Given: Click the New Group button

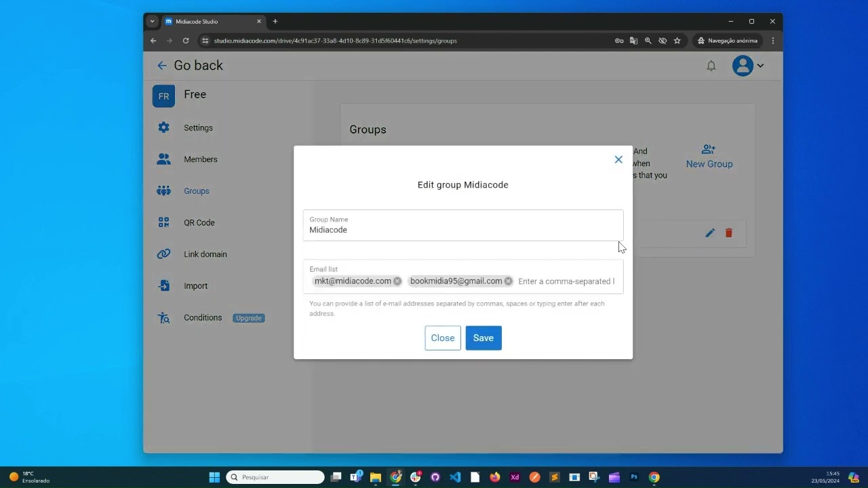Looking at the screenshot, I should point(709,157).
